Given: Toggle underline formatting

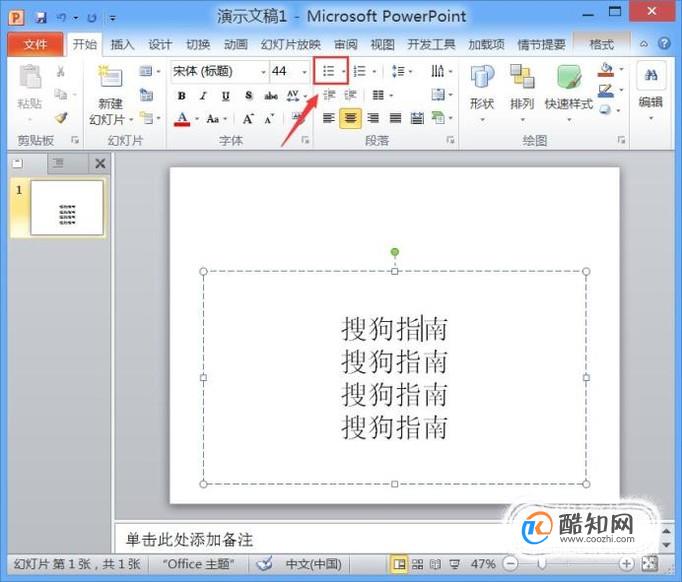Looking at the screenshot, I should click(x=225, y=96).
